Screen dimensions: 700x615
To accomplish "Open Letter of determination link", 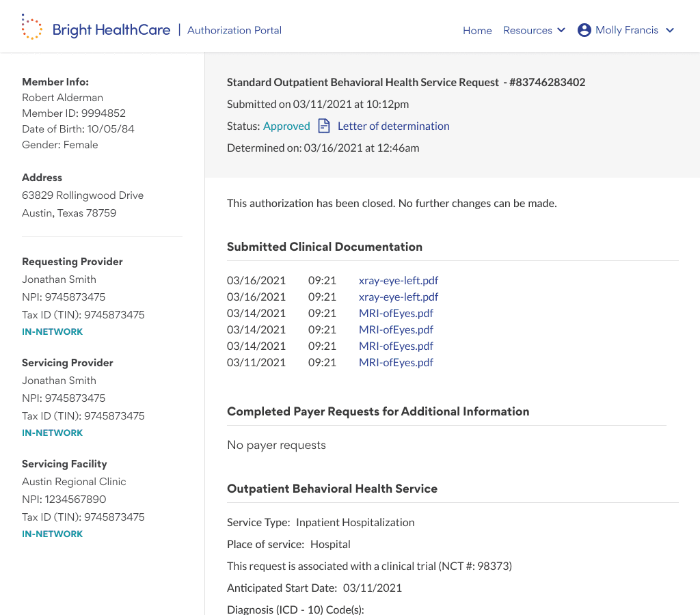I will [393, 126].
